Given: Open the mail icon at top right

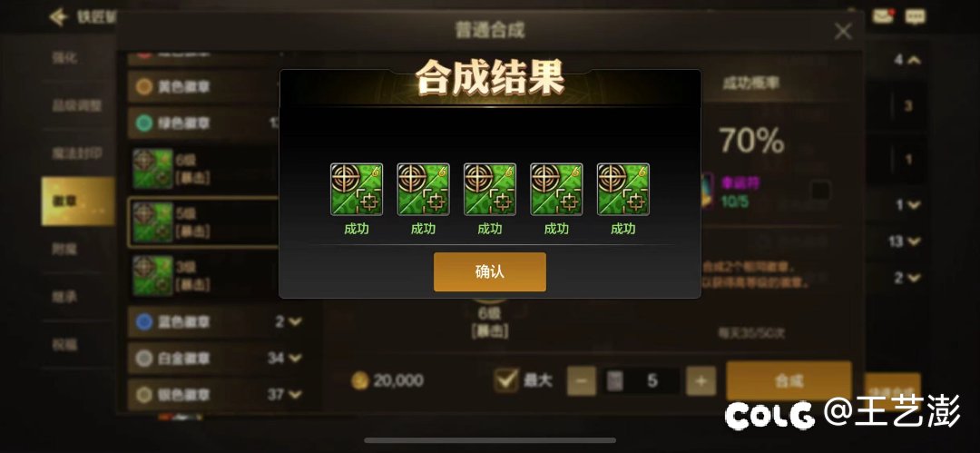Looking at the screenshot, I should point(883,16).
